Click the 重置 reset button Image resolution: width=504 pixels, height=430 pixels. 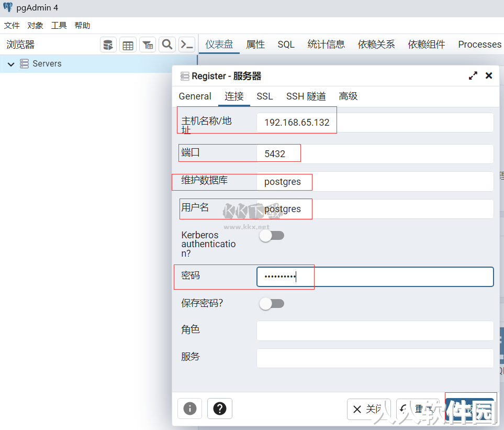(418, 409)
